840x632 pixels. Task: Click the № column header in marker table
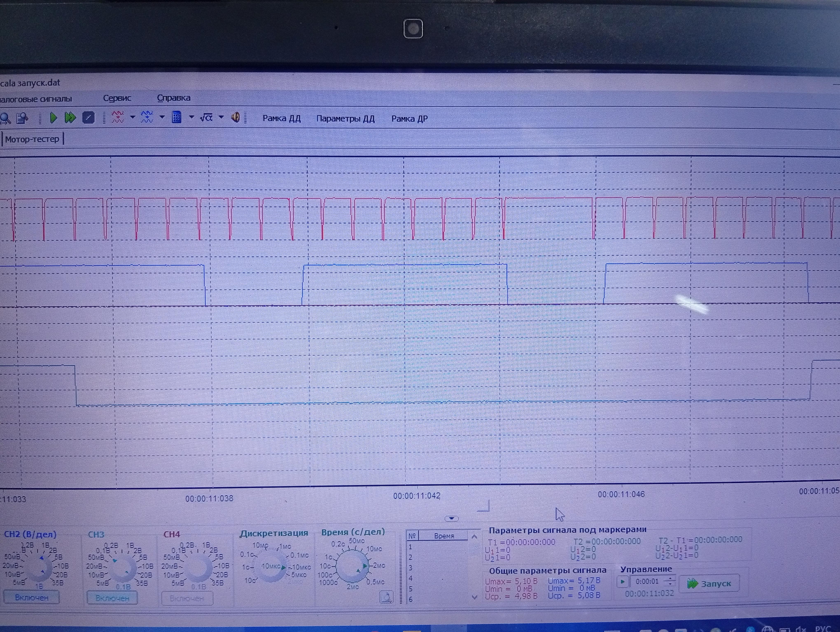click(x=412, y=536)
